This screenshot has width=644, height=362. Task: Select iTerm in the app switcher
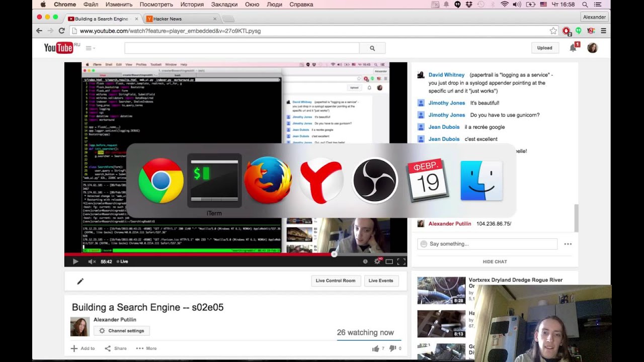(214, 180)
